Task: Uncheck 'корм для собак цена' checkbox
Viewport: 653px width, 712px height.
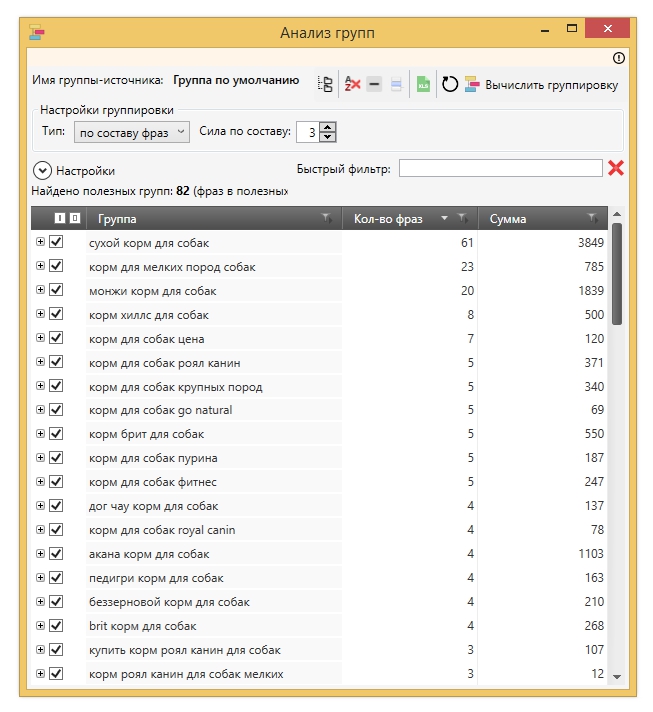Action: (x=56, y=338)
